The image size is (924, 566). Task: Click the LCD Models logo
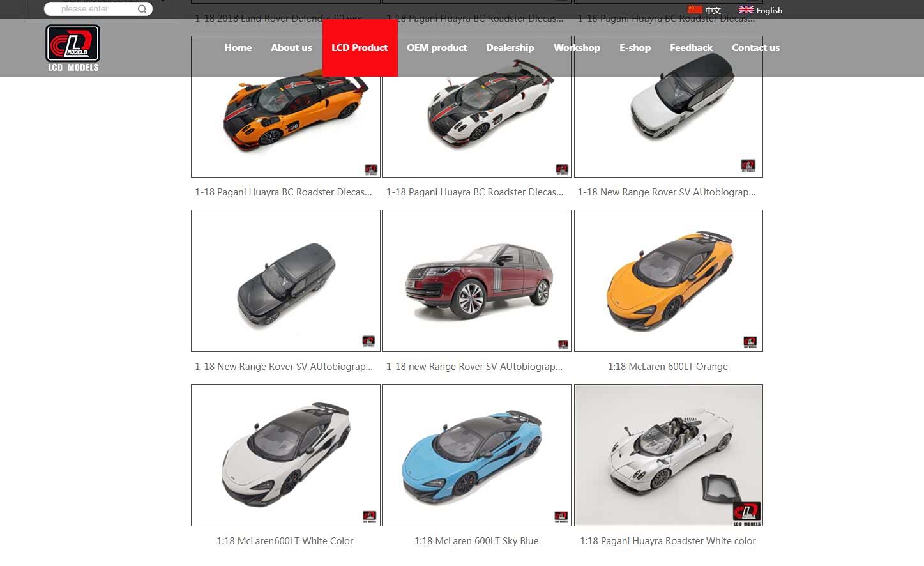(x=73, y=48)
